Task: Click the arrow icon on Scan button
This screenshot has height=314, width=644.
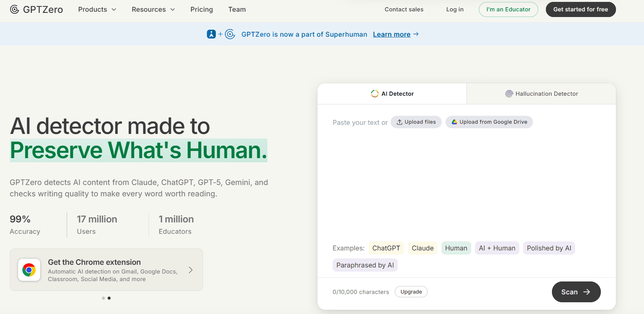Action: tap(586, 292)
